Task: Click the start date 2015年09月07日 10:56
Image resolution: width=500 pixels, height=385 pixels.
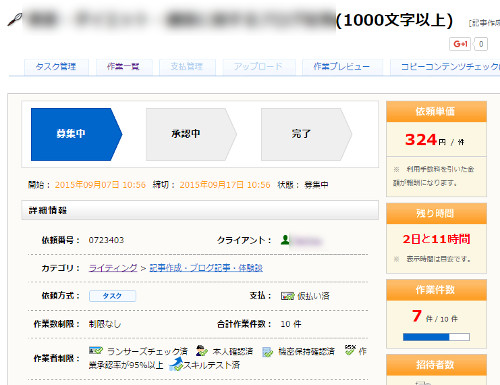Action: point(100,185)
